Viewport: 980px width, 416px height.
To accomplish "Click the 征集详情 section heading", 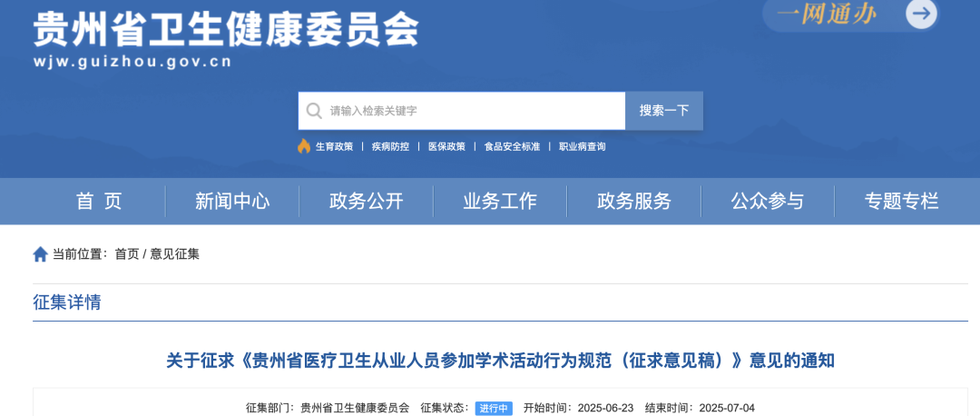I will [x=67, y=302].
